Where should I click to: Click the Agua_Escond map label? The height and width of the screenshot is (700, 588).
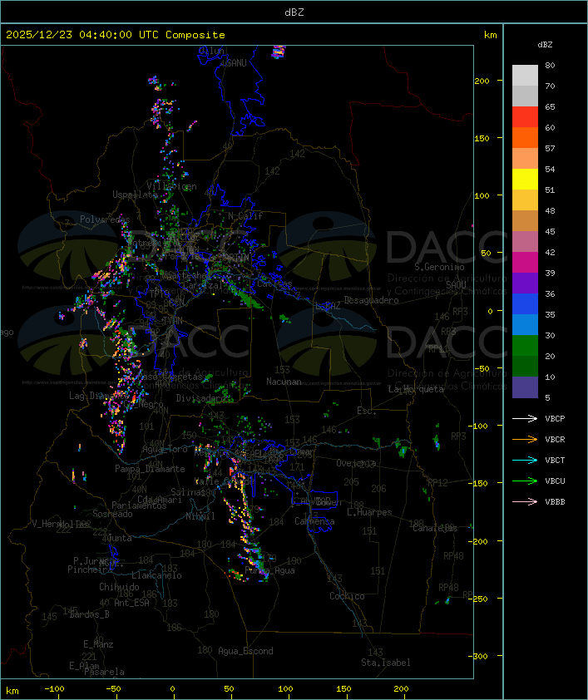[245, 651]
